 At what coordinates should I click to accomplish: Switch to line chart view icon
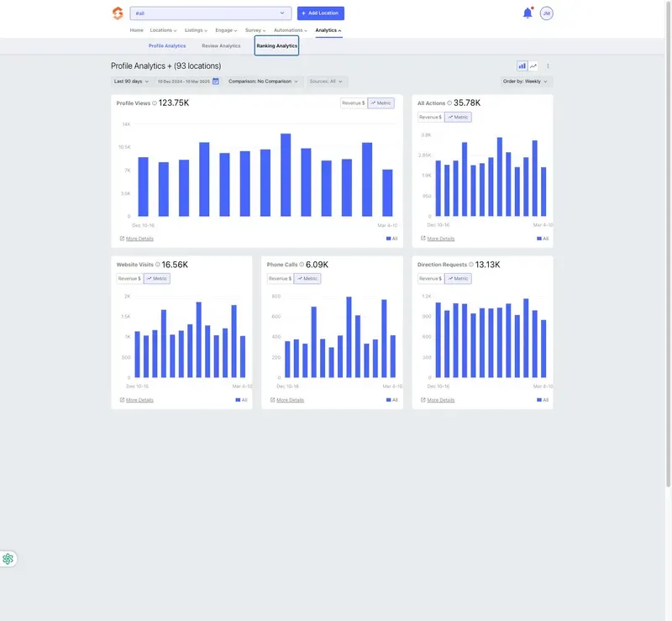(x=533, y=66)
